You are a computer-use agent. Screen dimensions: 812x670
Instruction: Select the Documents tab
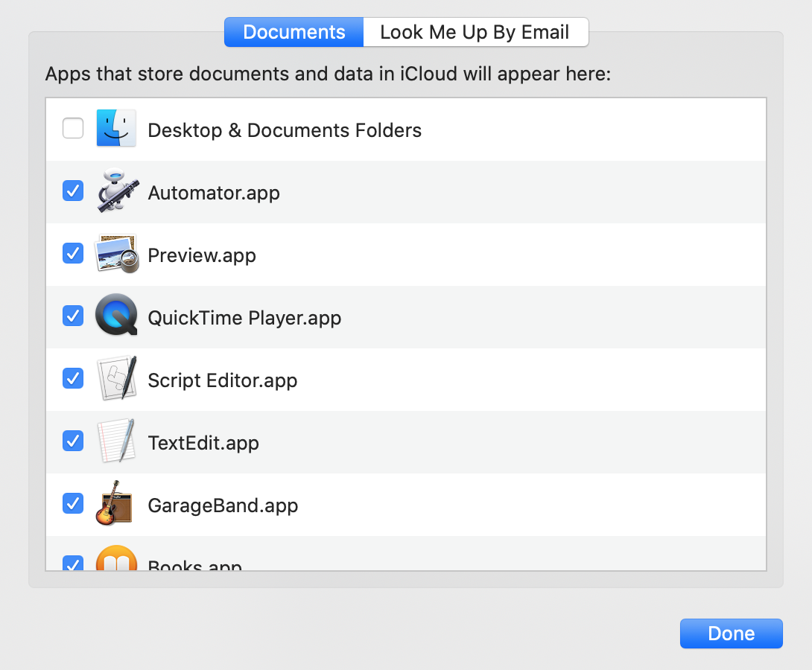click(x=294, y=32)
